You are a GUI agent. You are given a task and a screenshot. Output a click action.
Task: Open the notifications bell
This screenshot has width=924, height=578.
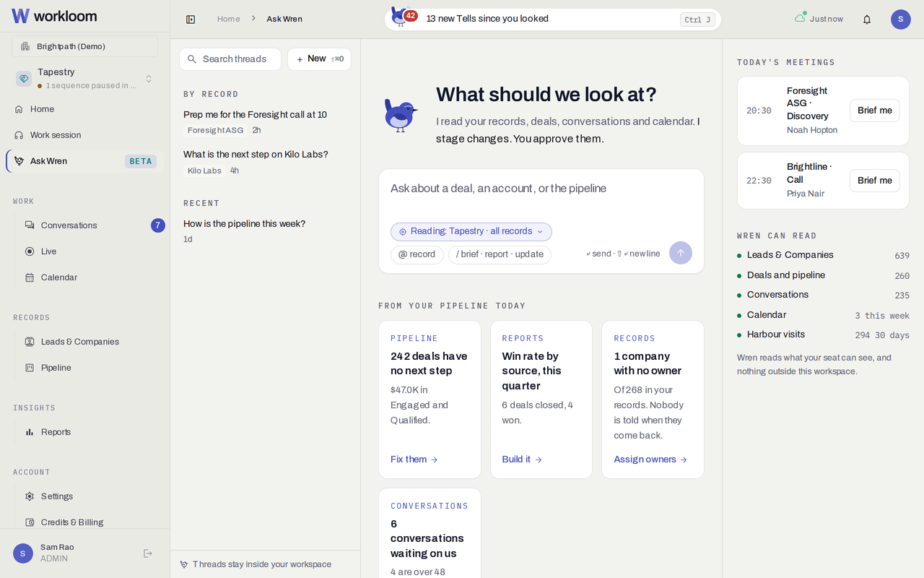(x=867, y=20)
